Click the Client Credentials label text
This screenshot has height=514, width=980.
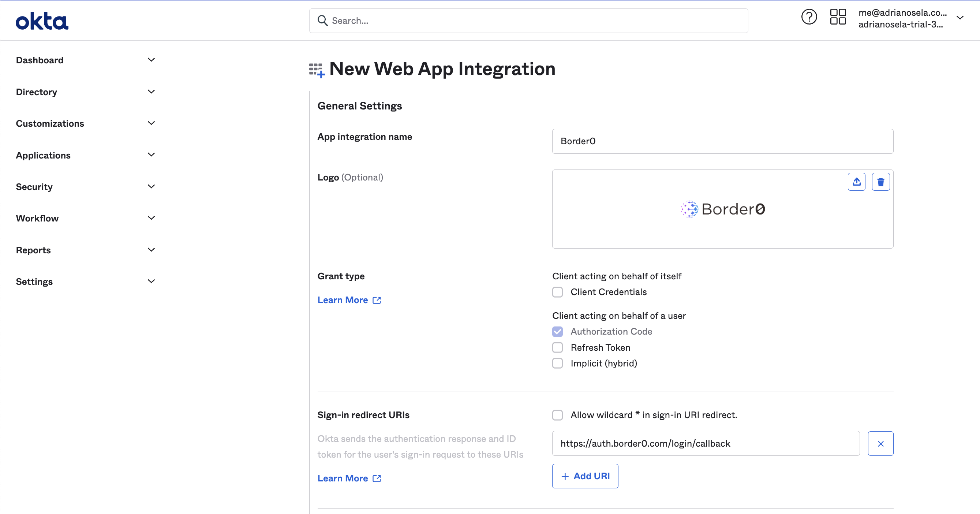point(608,292)
